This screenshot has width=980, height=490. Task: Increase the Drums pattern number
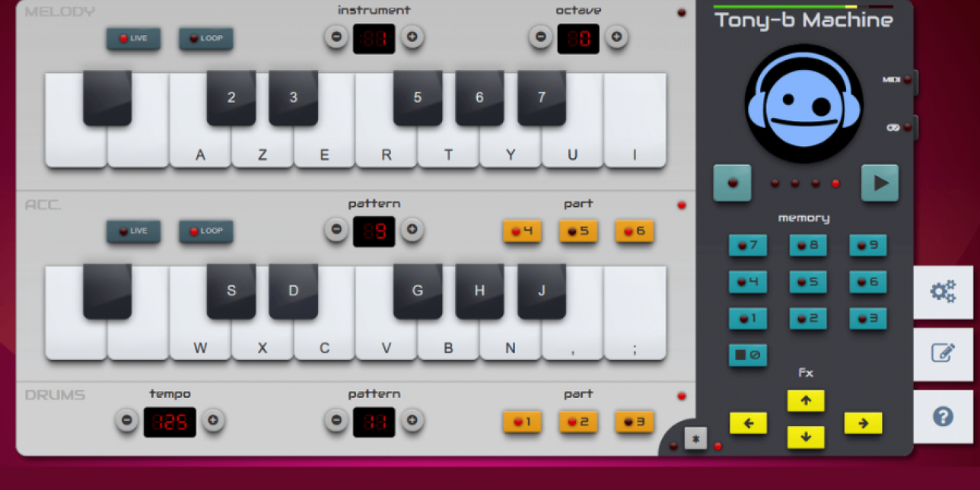(x=412, y=421)
